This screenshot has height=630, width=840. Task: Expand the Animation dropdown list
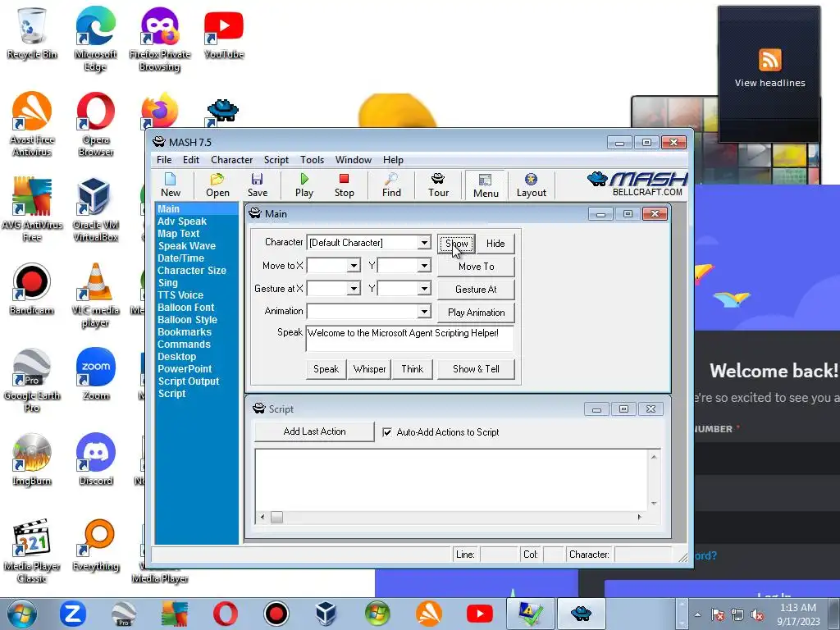[424, 311]
